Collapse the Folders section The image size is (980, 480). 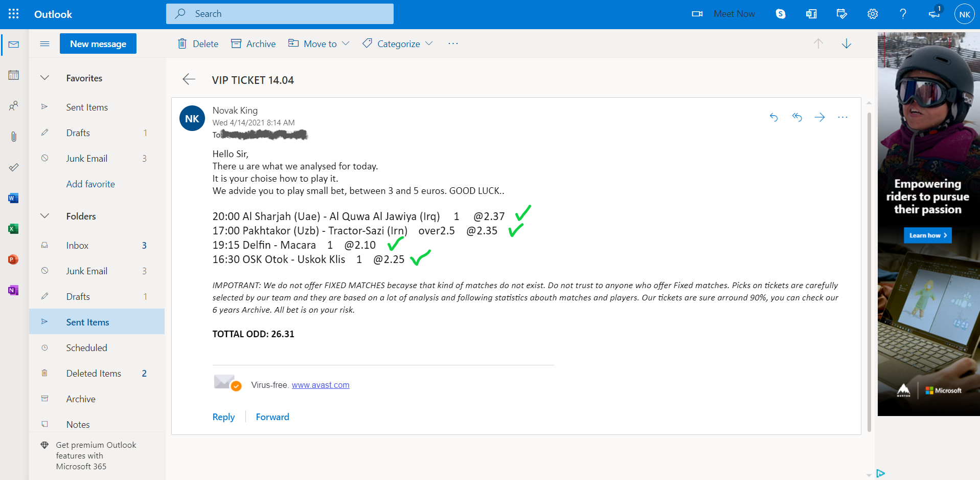point(45,216)
